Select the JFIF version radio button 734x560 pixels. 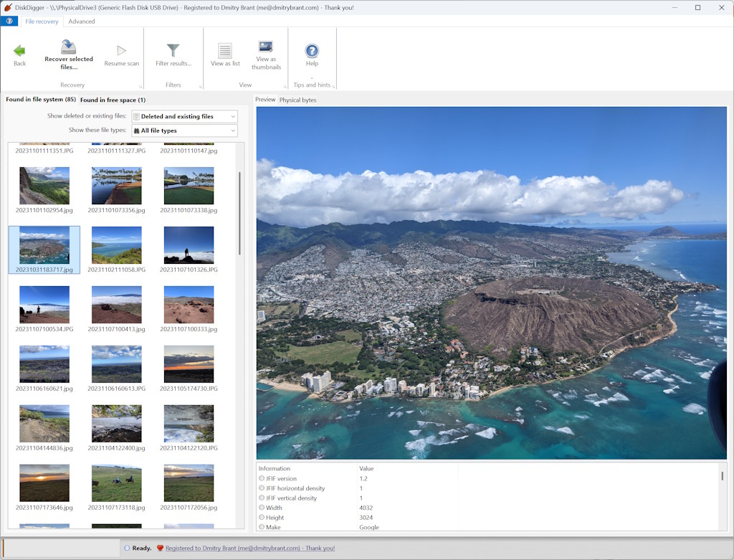(262, 478)
